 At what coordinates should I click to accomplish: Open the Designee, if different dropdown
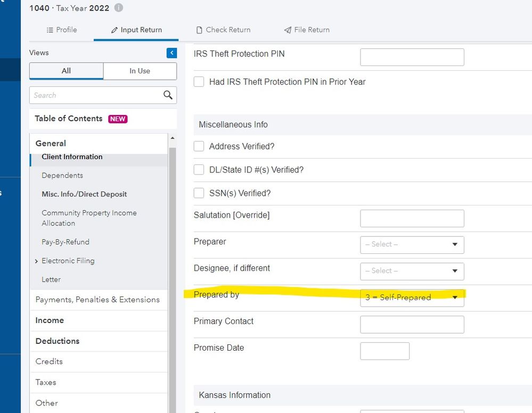(412, 271)
